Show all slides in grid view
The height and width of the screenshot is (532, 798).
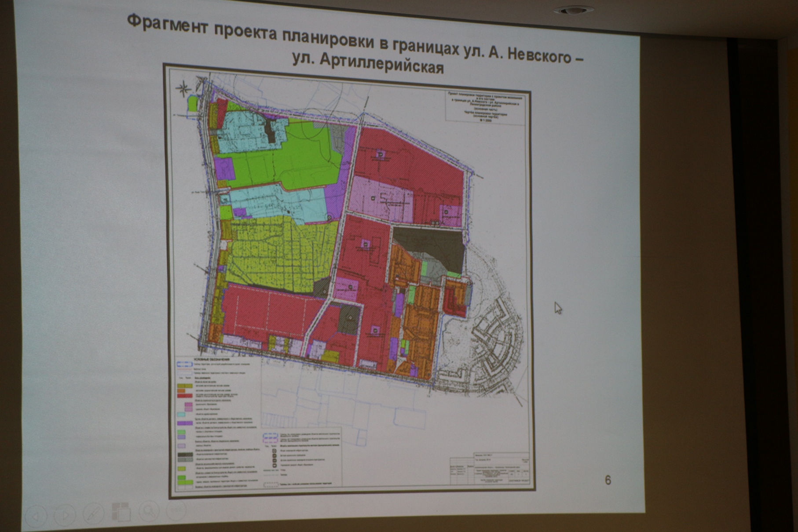[121, 512]
